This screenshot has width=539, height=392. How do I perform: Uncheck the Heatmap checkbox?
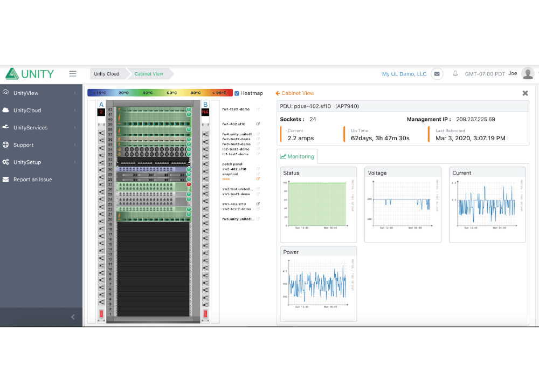click(x=237, y=93)
